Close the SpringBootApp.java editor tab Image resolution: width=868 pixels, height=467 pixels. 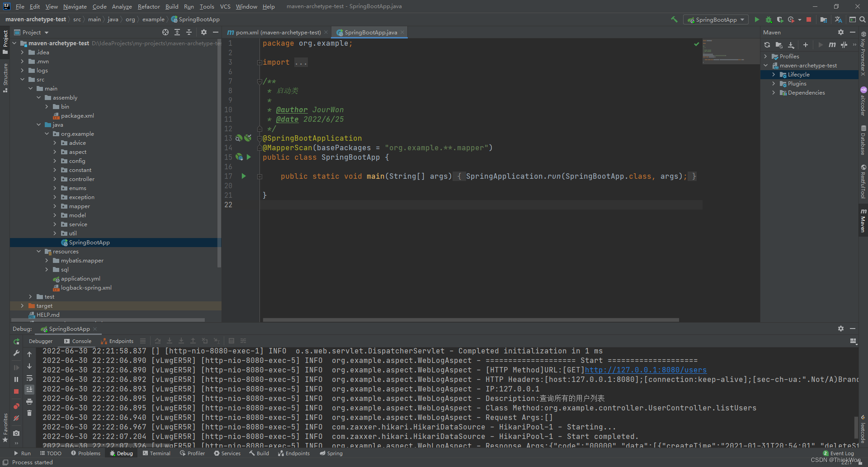pyautogui.click(x=402, y=32)
